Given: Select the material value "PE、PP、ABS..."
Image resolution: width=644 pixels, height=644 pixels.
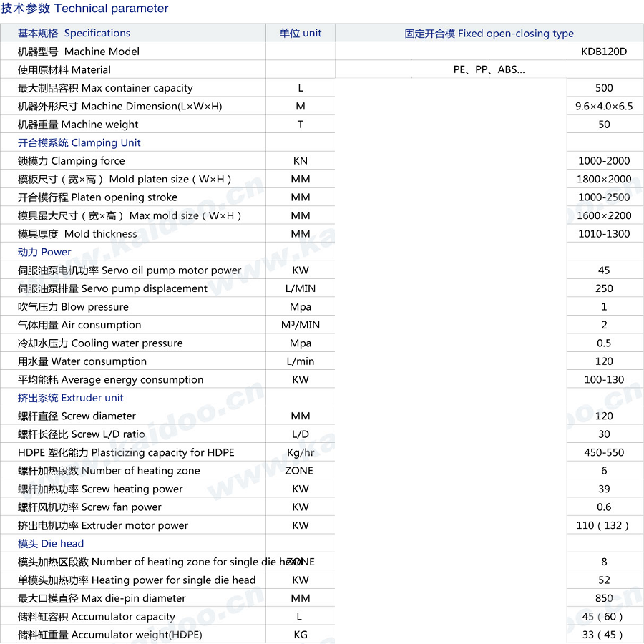Looking at the screenshot, I should coord(489,69).
